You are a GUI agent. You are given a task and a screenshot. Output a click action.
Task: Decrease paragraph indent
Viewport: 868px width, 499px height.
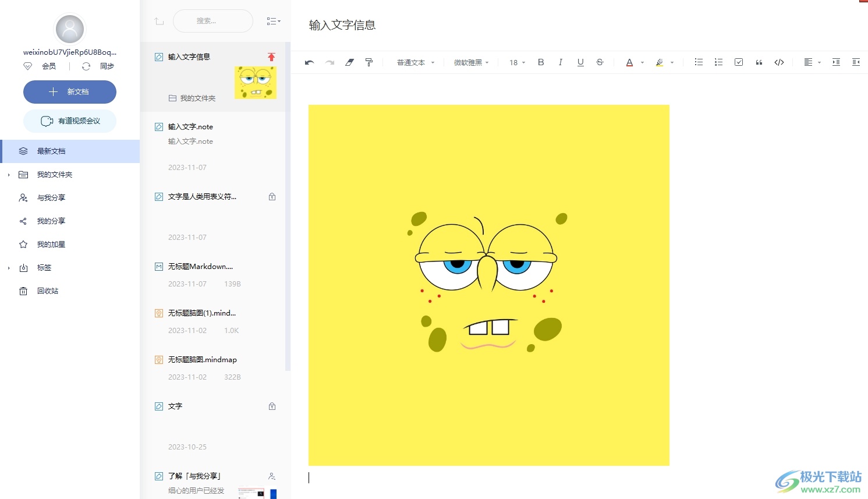(856, 62)
